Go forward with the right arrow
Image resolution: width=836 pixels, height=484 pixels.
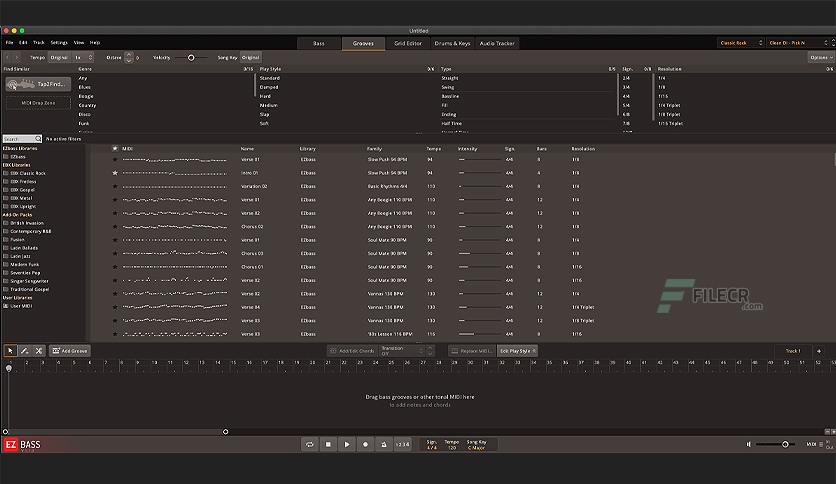17,57
